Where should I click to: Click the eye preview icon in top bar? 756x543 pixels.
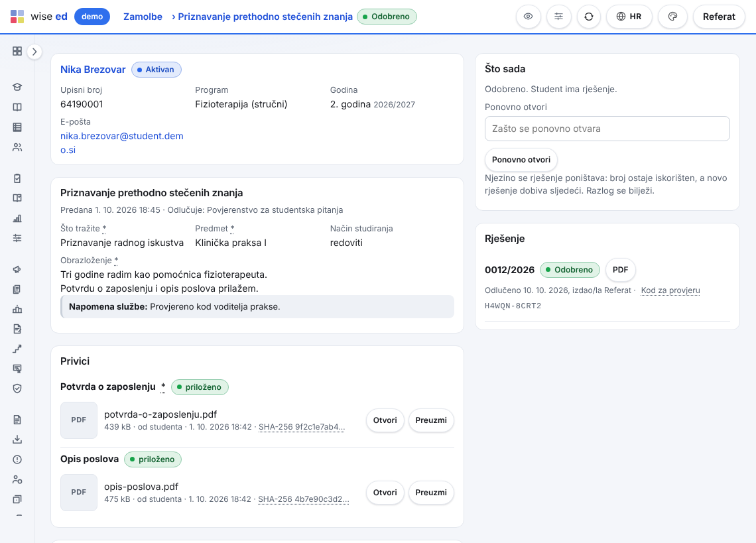pos(528,17)
